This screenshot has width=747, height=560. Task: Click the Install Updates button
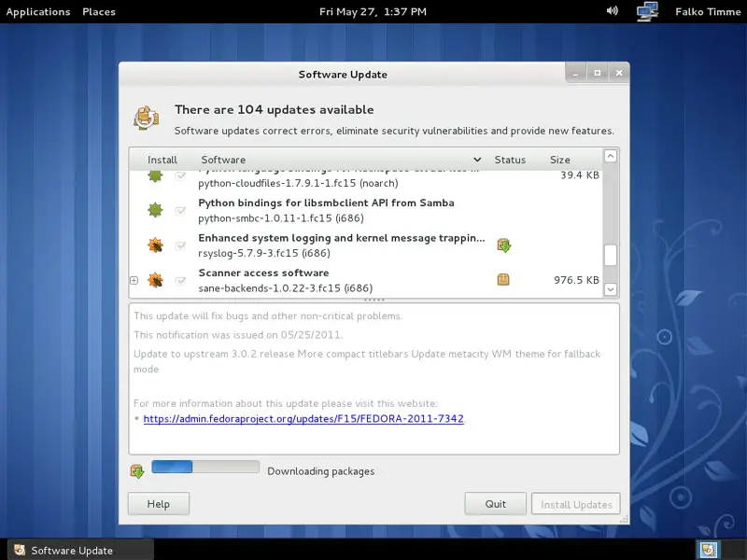point(576,504)
